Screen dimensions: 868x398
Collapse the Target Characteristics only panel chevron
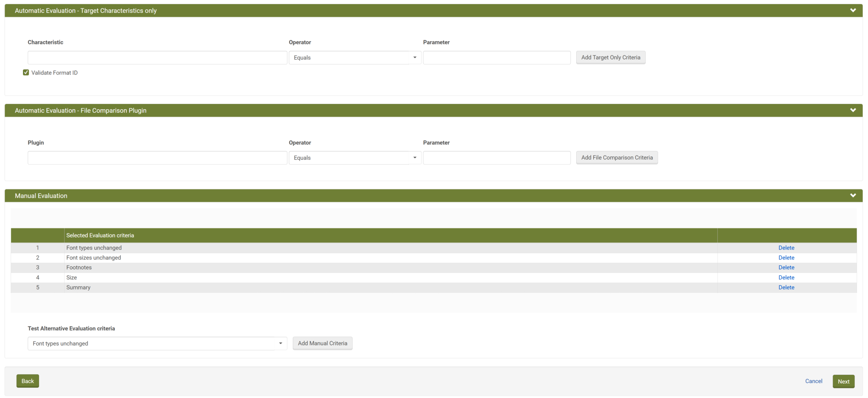click(853, 11)
